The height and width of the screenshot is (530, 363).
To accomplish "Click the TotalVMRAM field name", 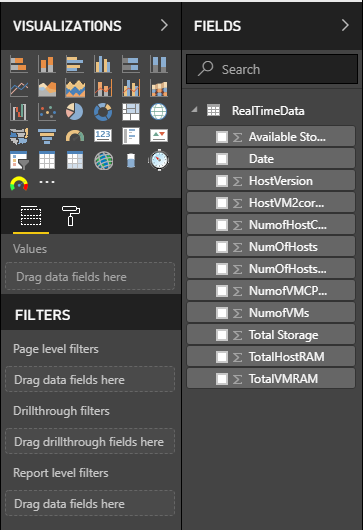I will tap(283, 379).
